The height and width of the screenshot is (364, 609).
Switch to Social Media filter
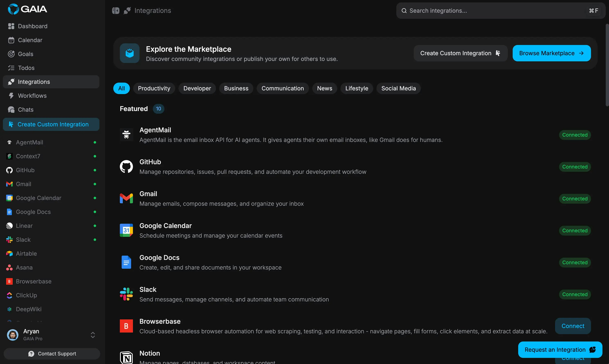(x=398, y=88)
